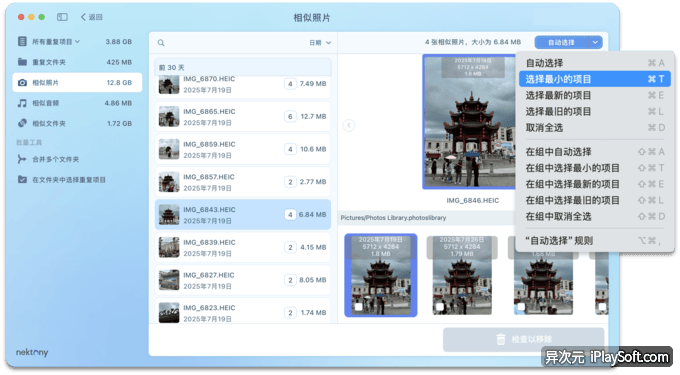The image size is (680, 375).
Task: Click 相似音频 size 4.86 MB
Action: pyautogui.click(x=118, y=103)
